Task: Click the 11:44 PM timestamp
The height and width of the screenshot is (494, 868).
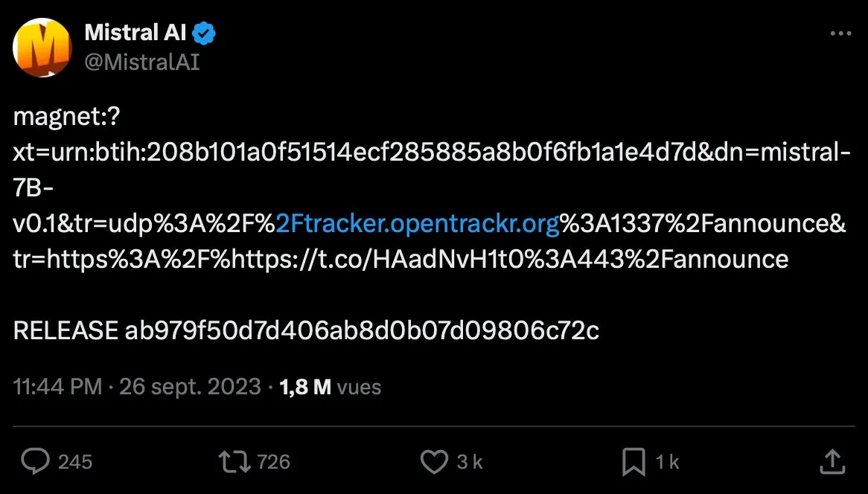Action: (57, 387)
